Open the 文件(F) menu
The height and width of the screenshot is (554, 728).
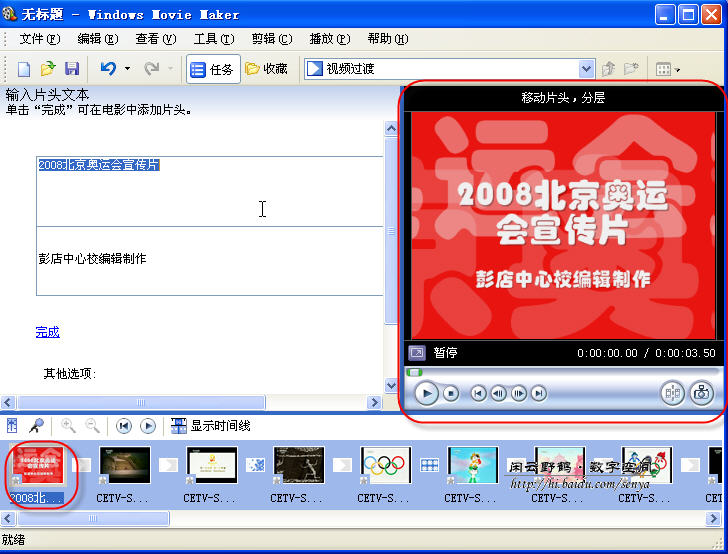point(40,39)
